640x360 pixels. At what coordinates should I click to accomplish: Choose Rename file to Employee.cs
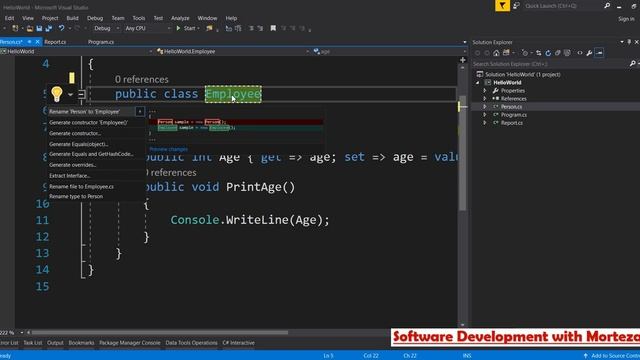pyautogui.click(x=81, y=187)
